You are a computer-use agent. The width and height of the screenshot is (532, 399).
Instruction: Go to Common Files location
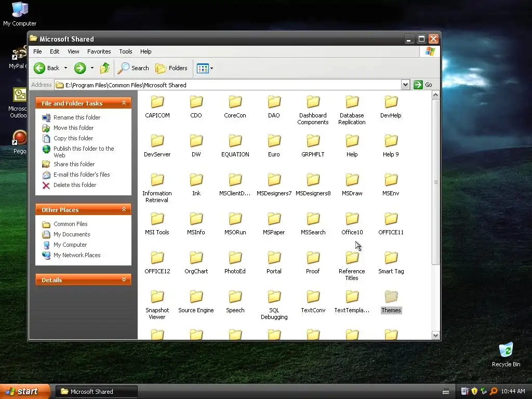(x=65, y=224)
